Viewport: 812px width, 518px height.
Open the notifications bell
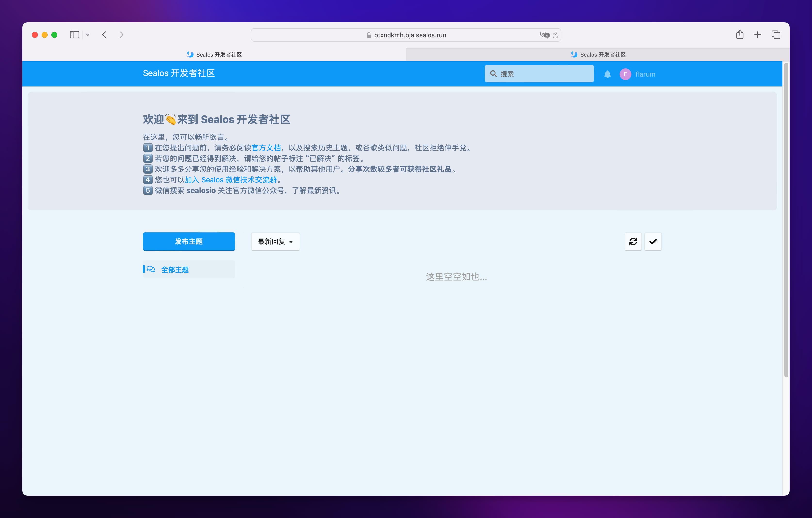pos(607,74)
